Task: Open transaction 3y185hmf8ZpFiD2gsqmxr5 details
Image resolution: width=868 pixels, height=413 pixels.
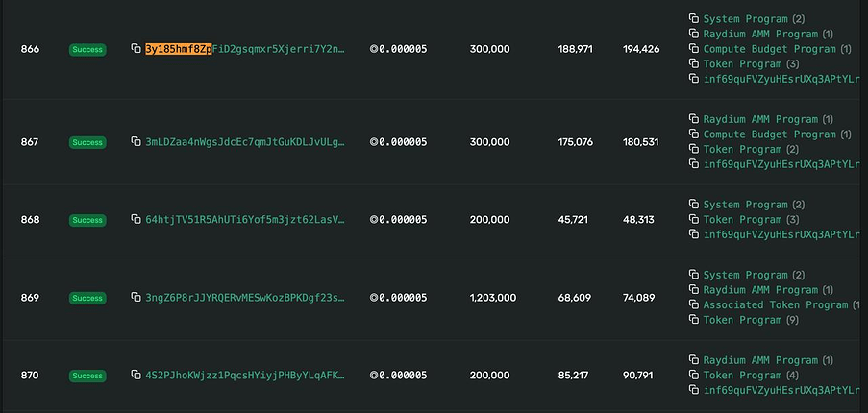Action: 245,48
